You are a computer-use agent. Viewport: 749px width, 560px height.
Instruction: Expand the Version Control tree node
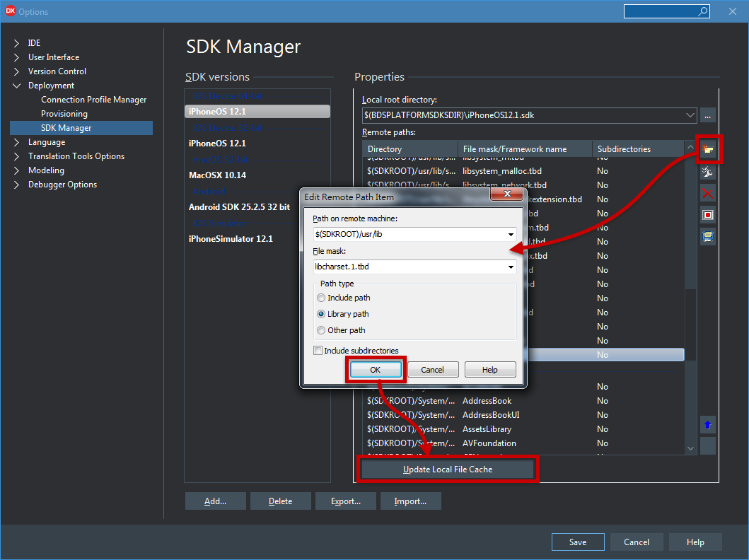click(x=17, y=71)
